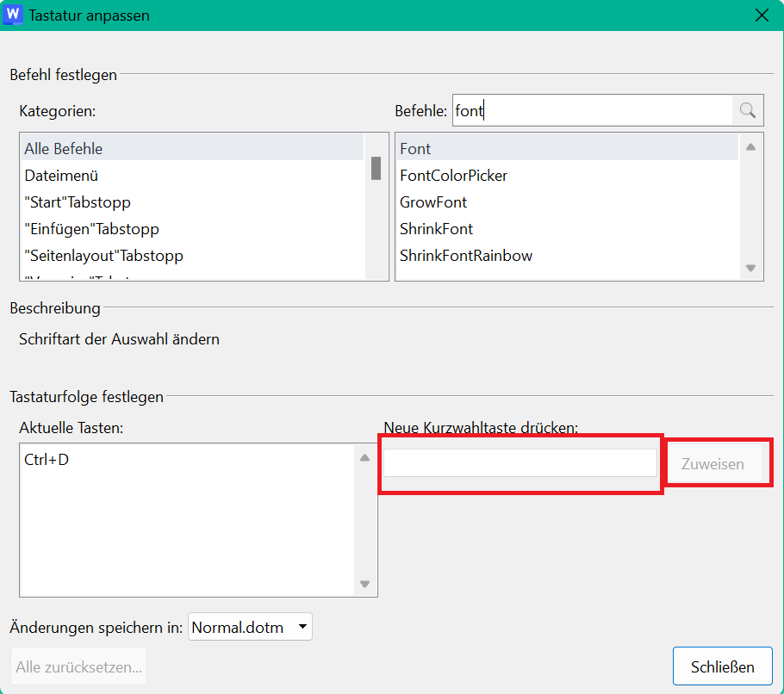Pick the "Einfügen"Tabstopp category
The image size is (784, 694).
91,229
